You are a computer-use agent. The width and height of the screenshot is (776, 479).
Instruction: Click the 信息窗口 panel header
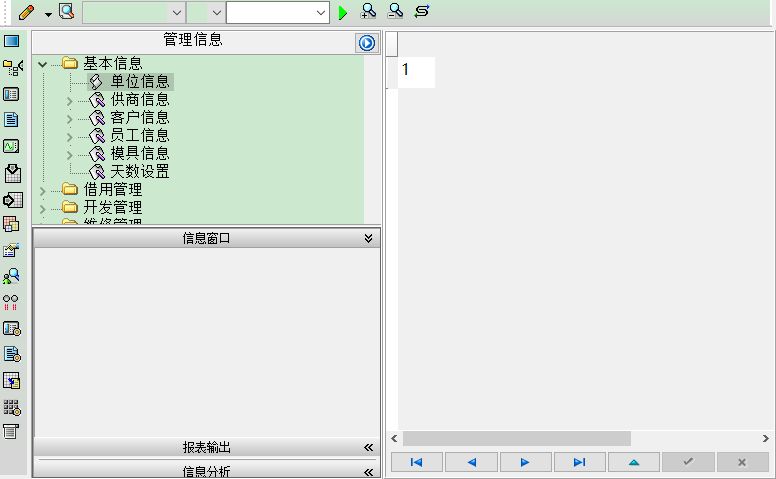click(206, 239)
